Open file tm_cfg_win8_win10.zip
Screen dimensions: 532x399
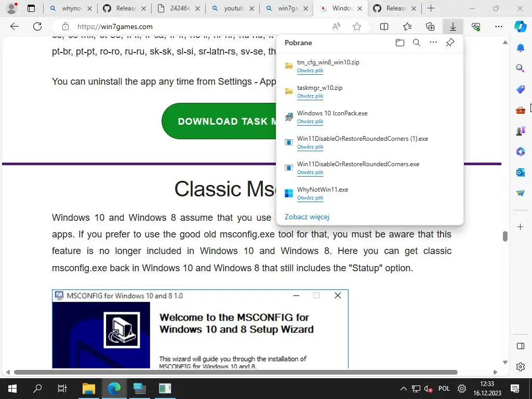click(x=310, y=71)
